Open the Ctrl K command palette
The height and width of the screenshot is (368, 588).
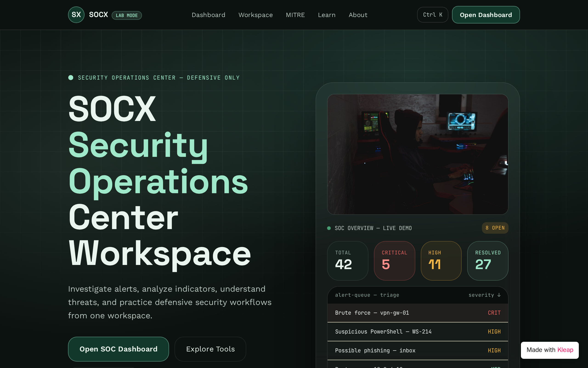coord(433,15)
